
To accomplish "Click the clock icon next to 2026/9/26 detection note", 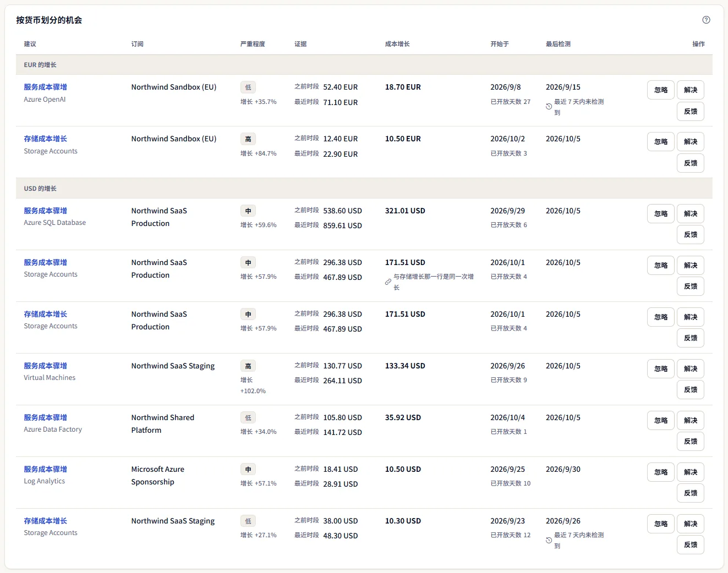I will click(x=549, y=540).
